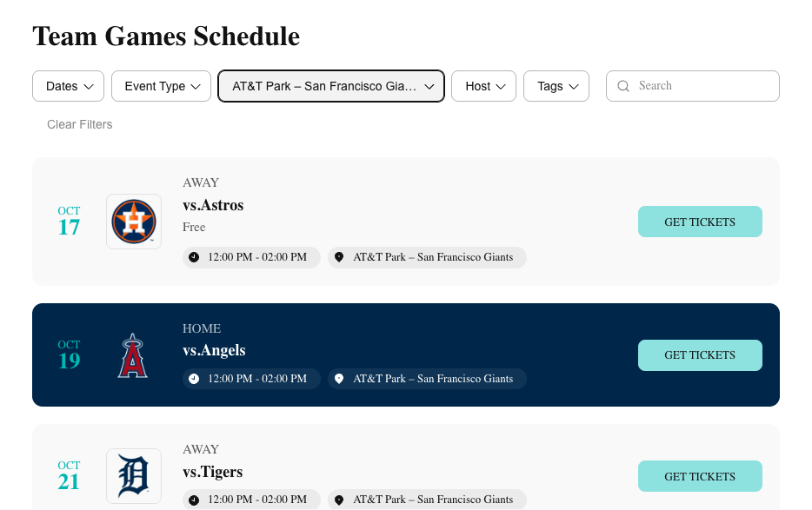Screen dimensions: 812x510
Task: Click the Tigers team logo
Action: coord(134,476)
